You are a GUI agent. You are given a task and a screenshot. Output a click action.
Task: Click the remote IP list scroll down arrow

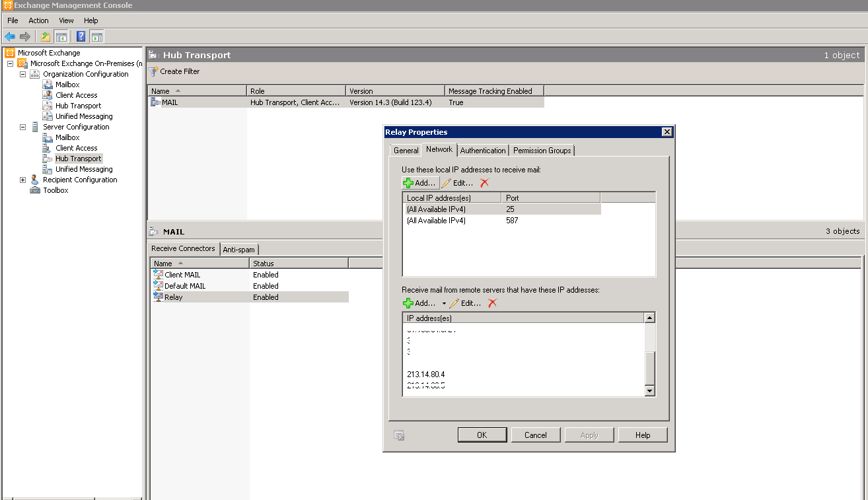click(649, 391)
